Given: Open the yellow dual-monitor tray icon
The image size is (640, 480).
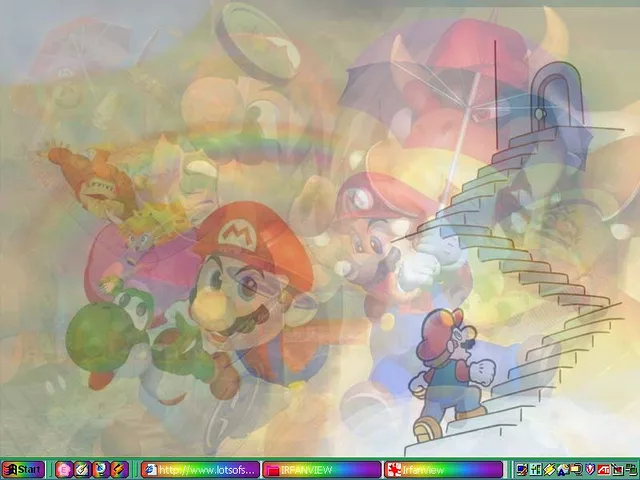Looking at the screenshot, I should tap(576, 470).
